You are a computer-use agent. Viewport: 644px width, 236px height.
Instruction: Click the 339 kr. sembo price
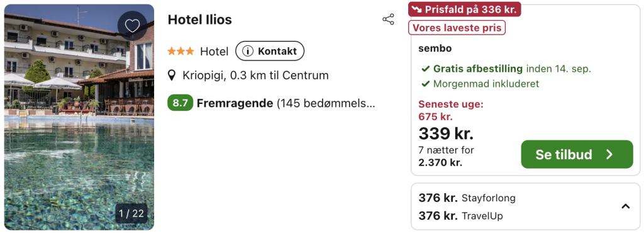pos(446,133)
